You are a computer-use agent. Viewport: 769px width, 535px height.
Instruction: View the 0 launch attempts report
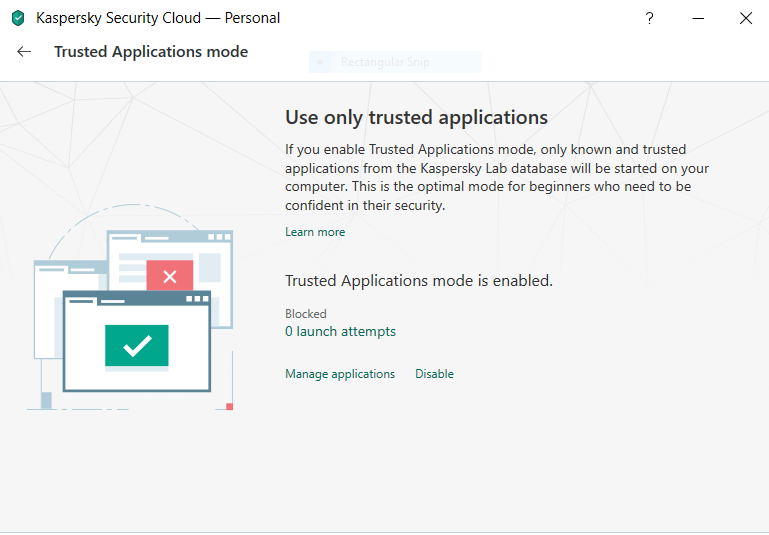pyautogui.click(x=340, y=332)
